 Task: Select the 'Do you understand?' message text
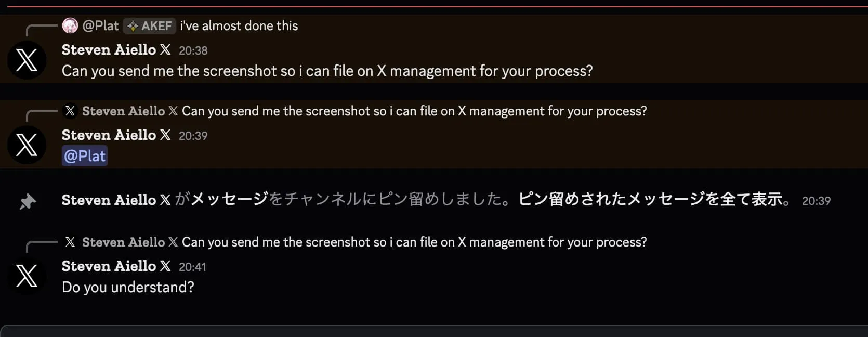tap(127, 287)
